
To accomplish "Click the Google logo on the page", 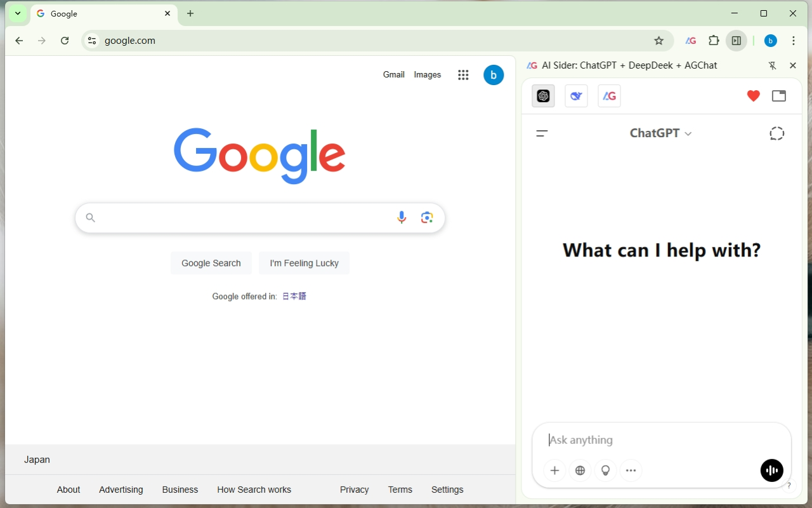I will (x=259, y=156).
